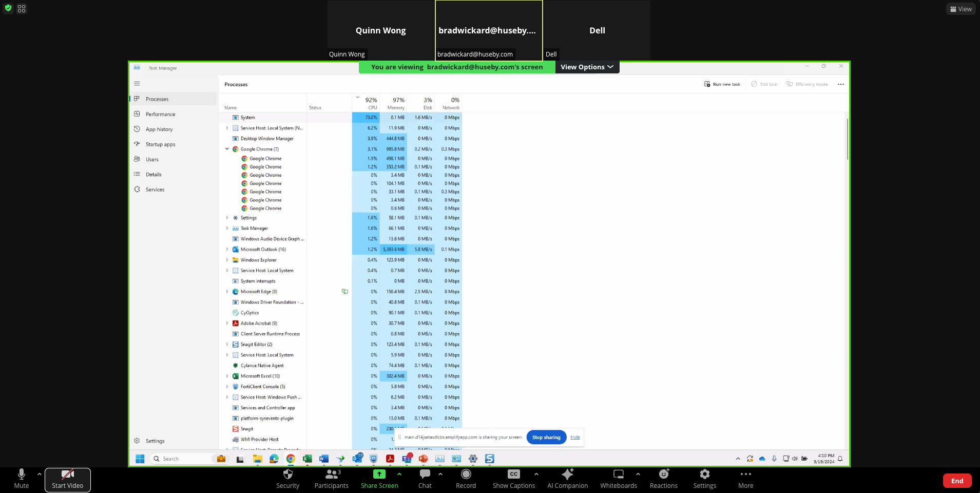Expand the FortiClient Console (5) group
The width and height of the screenshot is (980, 493).
(x=227, y=387)
